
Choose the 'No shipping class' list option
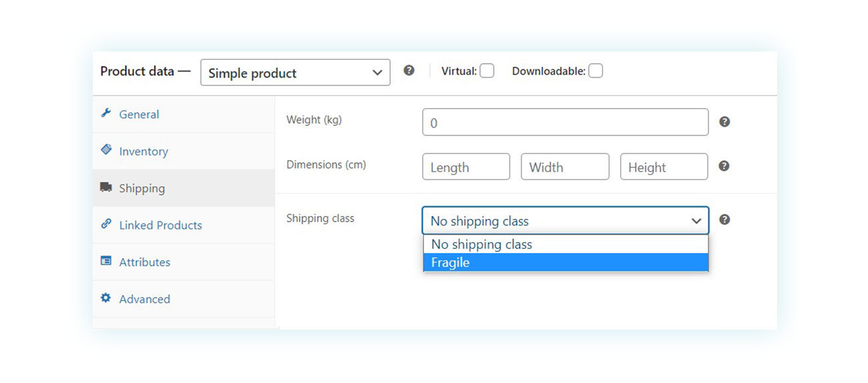pyautogui.click(x=566, y=244)
